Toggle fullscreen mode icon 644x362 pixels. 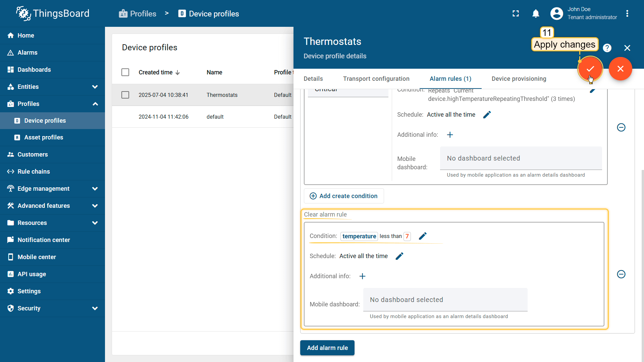pos(516,14)
